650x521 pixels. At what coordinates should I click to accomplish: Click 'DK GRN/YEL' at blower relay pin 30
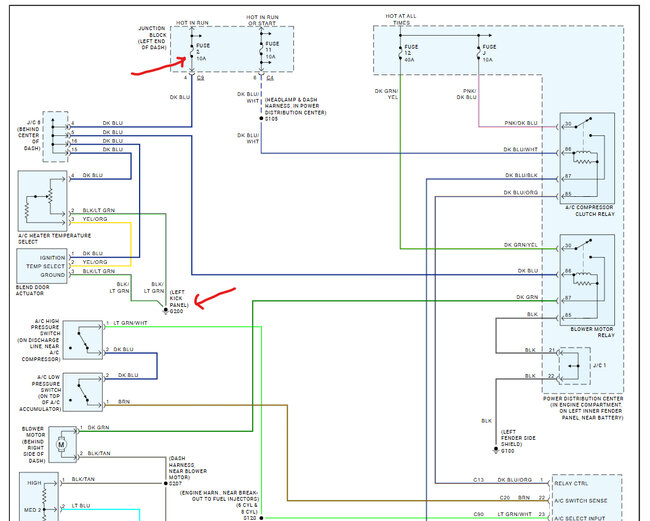pos(521,245)
